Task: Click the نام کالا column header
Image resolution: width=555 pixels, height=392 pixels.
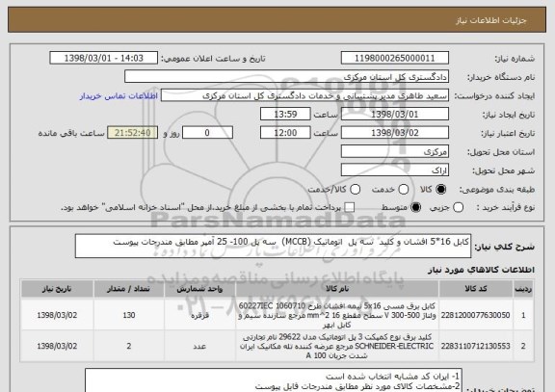Action: click(x=337, y=289)
